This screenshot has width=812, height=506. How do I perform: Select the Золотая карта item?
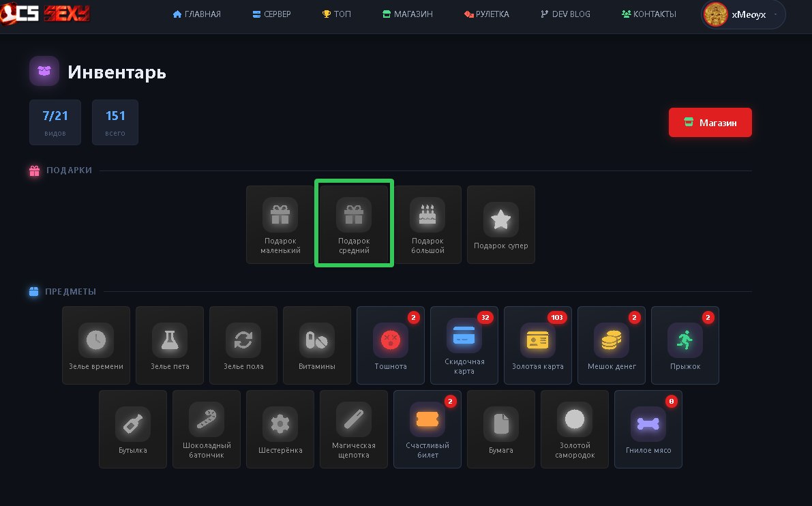[x=537, y=346]
